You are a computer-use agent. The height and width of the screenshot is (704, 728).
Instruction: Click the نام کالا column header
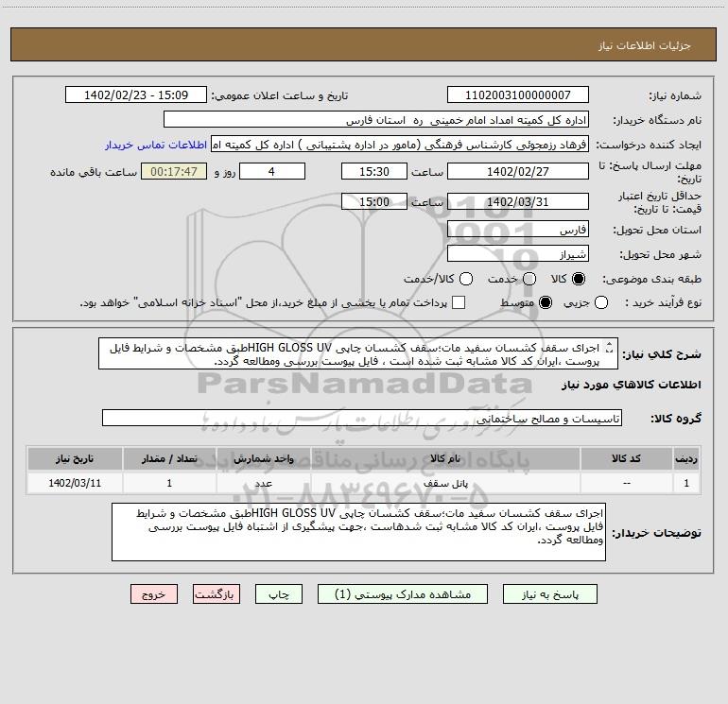pyautogui.click(x=444, y=458)
